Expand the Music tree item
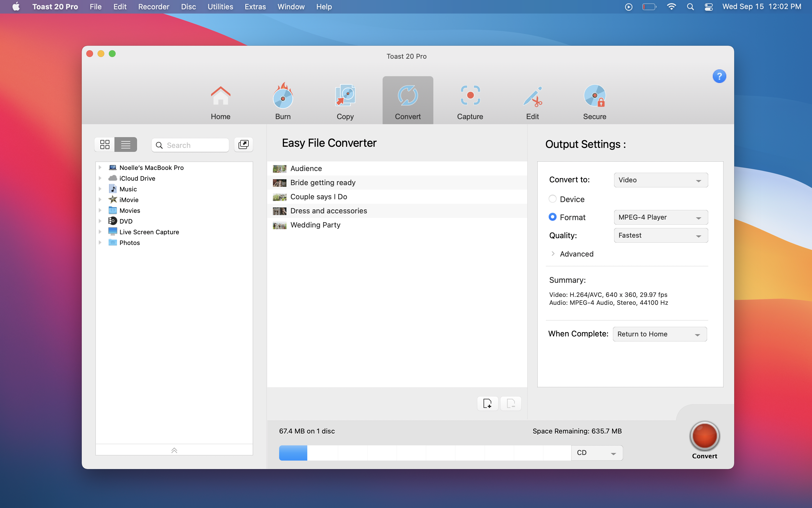 [100, 189]
